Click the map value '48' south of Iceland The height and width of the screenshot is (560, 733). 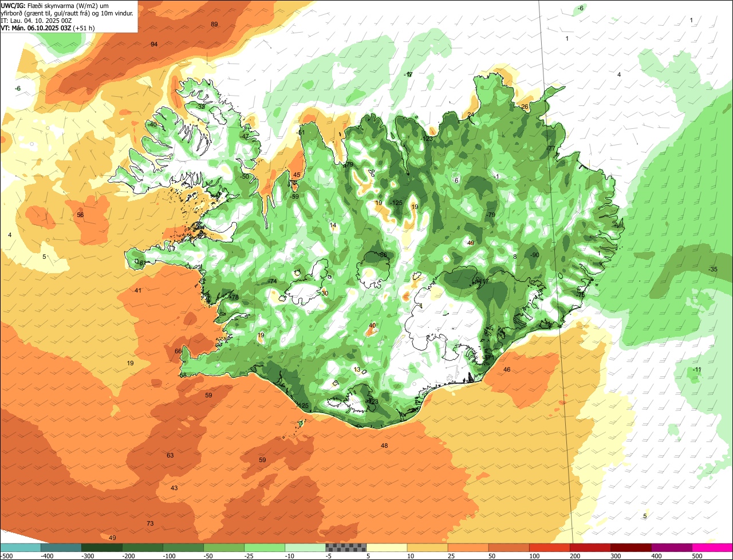384,445
